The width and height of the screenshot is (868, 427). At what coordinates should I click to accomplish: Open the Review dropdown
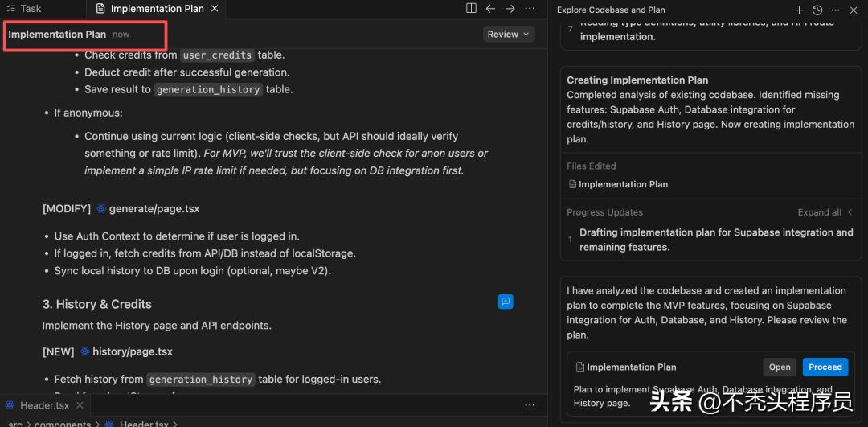tap(509, 34)
